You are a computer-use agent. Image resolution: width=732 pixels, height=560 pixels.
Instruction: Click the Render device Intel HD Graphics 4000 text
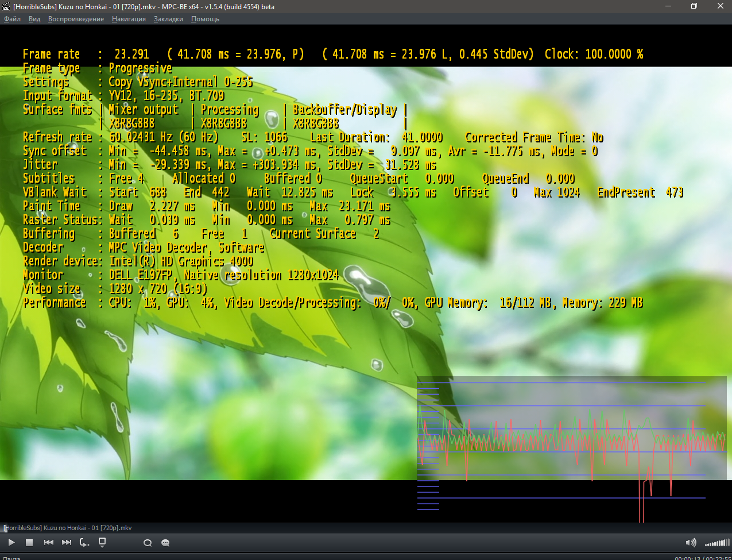(138, 261)
